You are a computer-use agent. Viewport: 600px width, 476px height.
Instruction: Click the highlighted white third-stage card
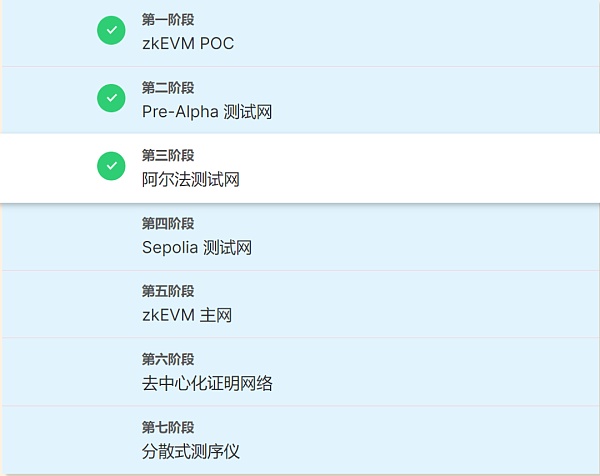[x=400, y=168]
